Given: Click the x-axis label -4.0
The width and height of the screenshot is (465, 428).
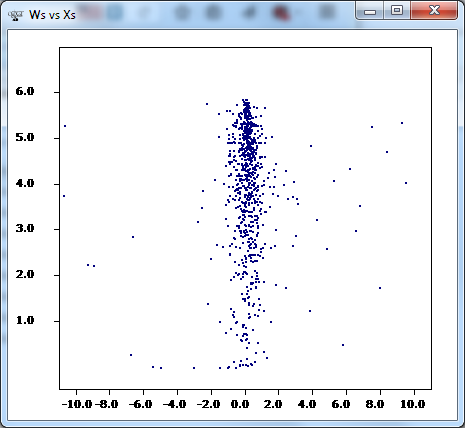Looking at the screenshot, I should (x=175, y=404).
